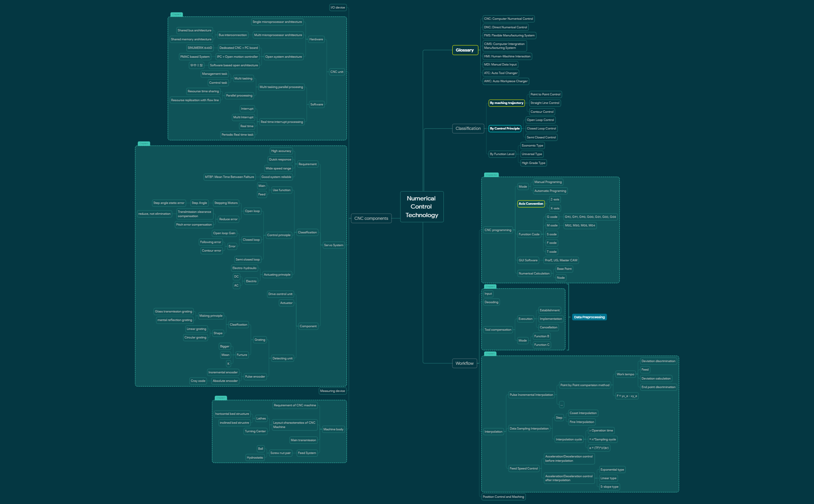
Task: Click the chapter tag on the Tool compensation group
Action: (x=491, y=287)
